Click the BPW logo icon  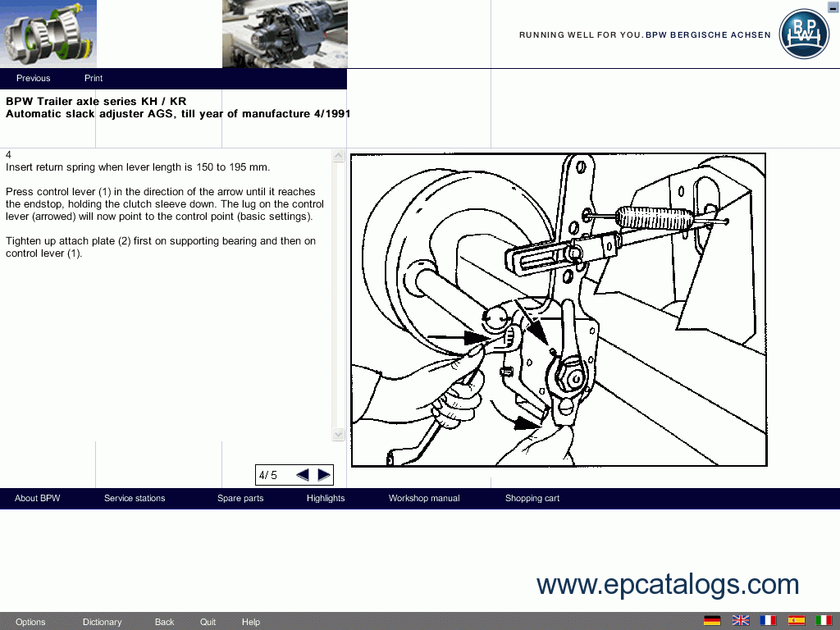804,34
